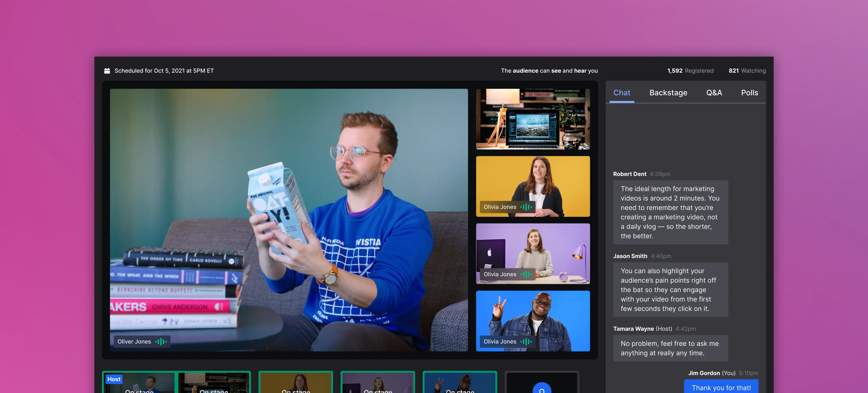Click Jim Gordon (You) name in chat
The image size is (868, 393).
712,373
